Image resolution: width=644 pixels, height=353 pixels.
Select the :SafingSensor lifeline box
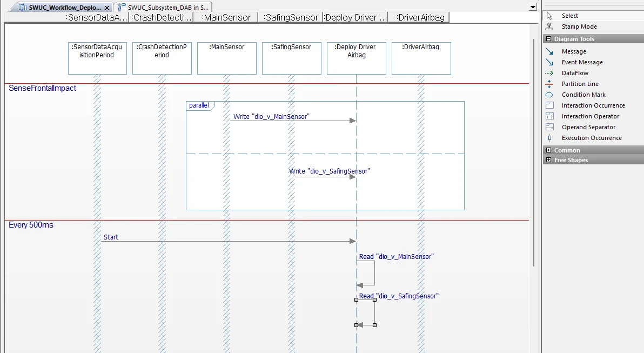pos(292,58)
